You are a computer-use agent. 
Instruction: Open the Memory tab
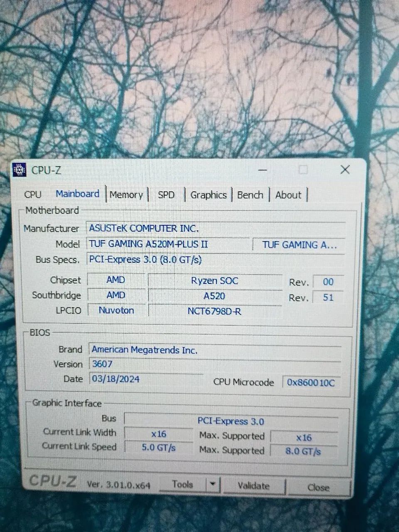[126, 195]
